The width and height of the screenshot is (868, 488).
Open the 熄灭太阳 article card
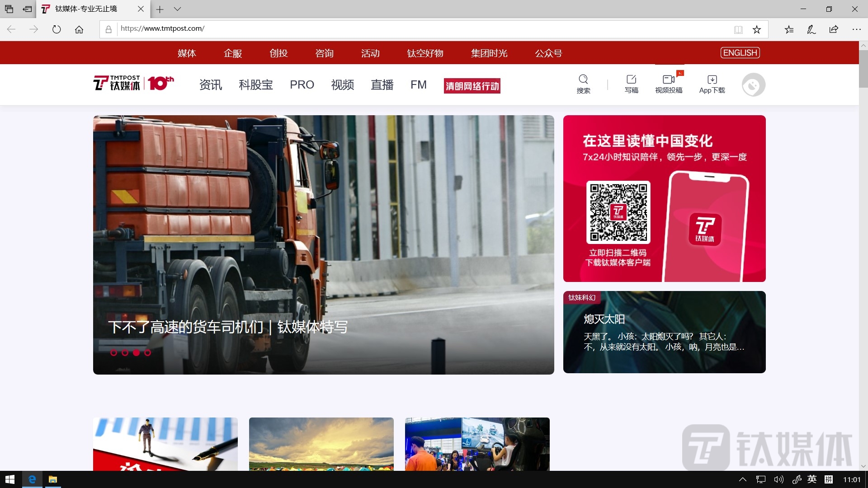664,332
